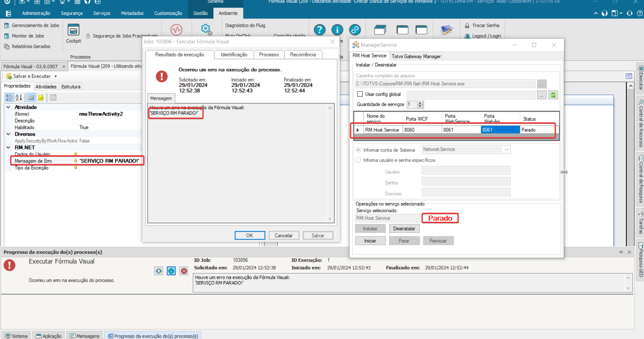Open Sistema status bar tab
The width and height of the screenshot is (644, 339).
pos(16,336)
